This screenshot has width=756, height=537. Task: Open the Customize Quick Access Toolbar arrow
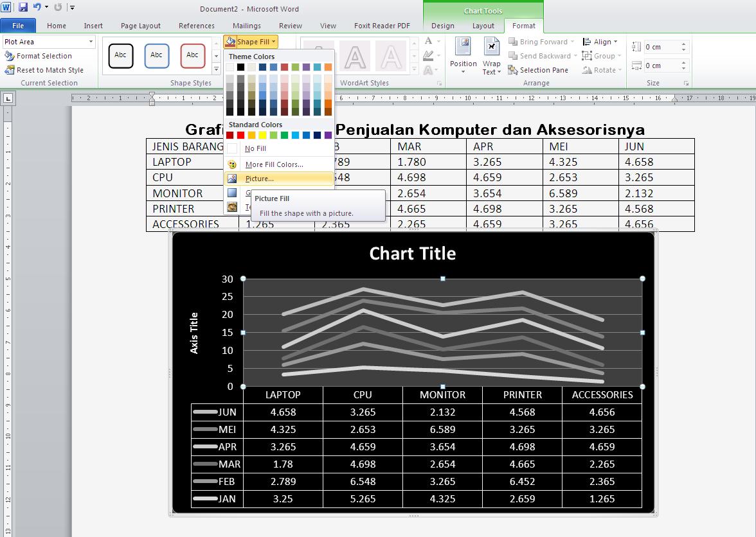coord(72,8)
